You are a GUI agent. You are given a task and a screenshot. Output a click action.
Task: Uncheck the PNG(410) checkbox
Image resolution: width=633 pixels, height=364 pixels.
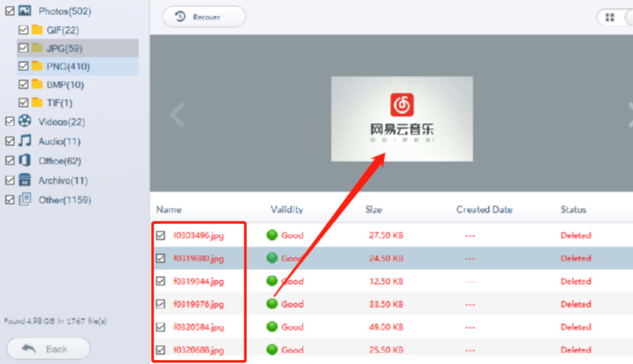(24, 66)
